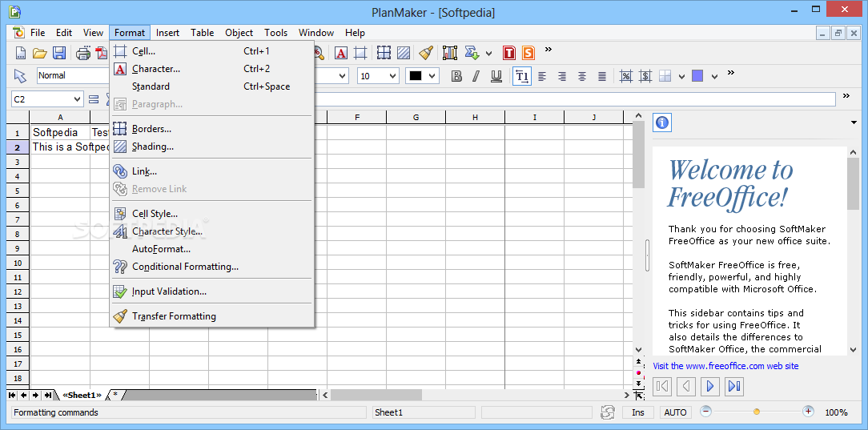Click the zoom out minus button
The image size is (868, 430).
click(705, 412)
